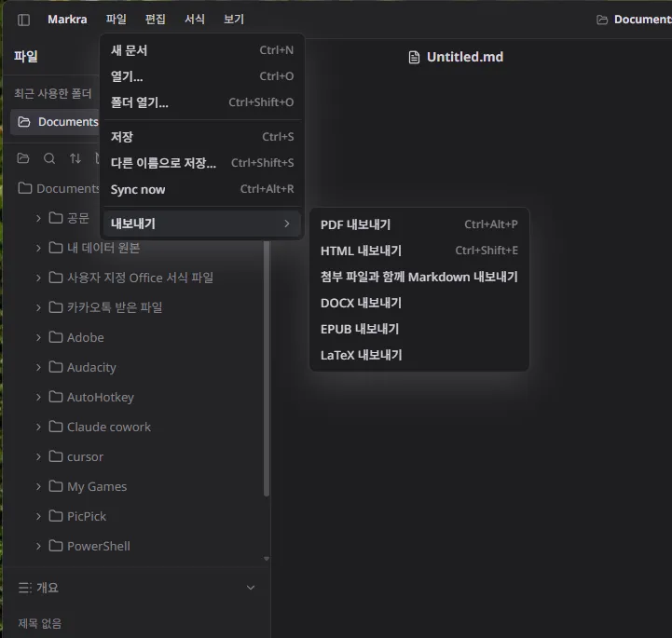The image size is (672, 638).
Task: Select the My Games folder name
Action: (97, 487)
